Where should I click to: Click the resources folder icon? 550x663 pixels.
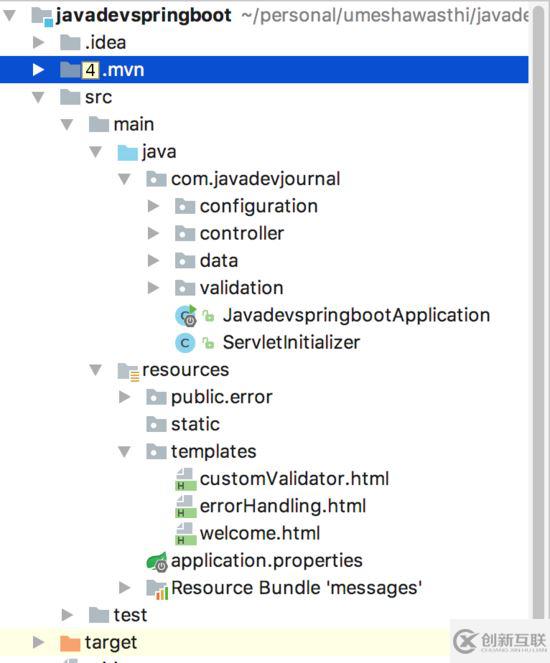(128, 371)
